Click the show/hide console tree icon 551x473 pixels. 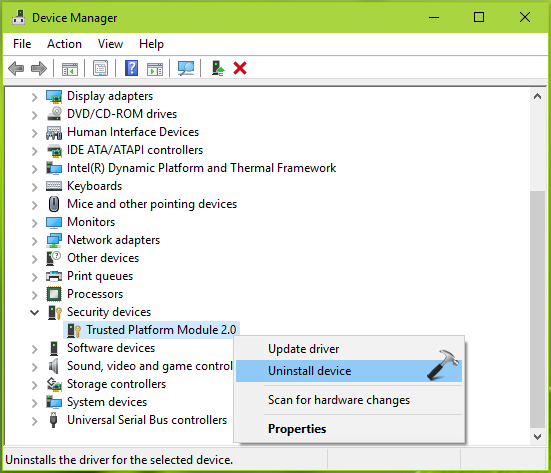click(70, 68)
